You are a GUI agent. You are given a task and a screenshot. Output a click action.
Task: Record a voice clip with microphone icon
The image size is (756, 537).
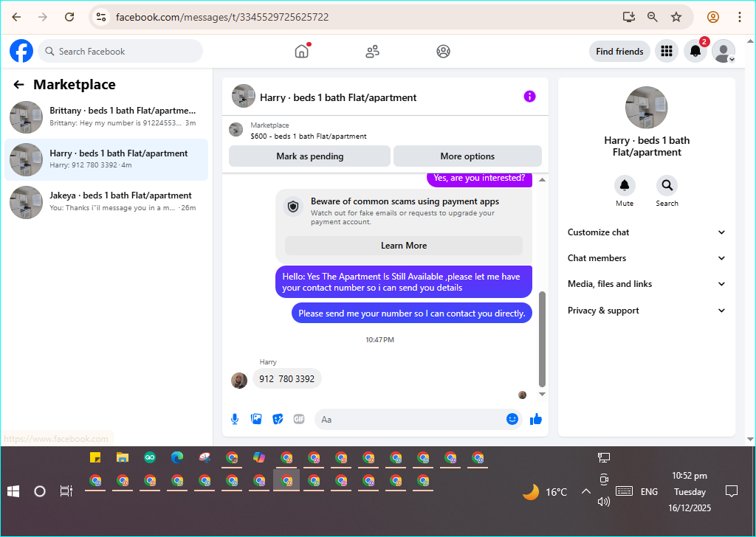tap(235, 419)
